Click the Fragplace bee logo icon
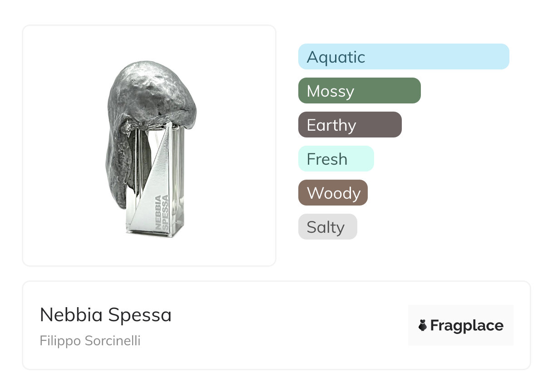Image resolution: width=553 pixels, height=392 pixels. coord(423,326)
